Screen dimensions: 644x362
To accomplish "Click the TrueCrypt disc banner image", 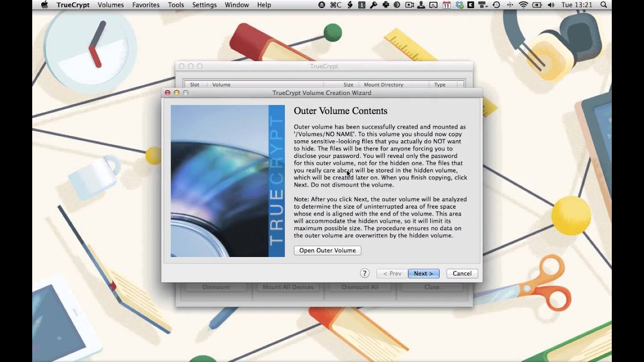I will point(227,181).
